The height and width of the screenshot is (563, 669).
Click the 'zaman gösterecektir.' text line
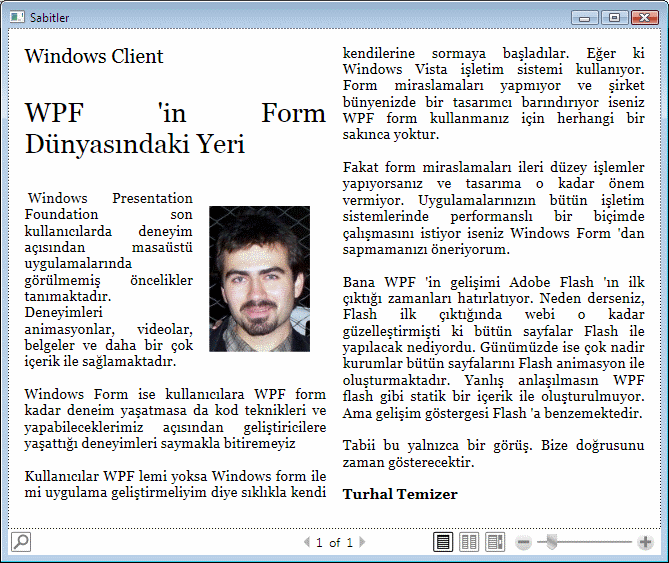click(x=408, y=462)
